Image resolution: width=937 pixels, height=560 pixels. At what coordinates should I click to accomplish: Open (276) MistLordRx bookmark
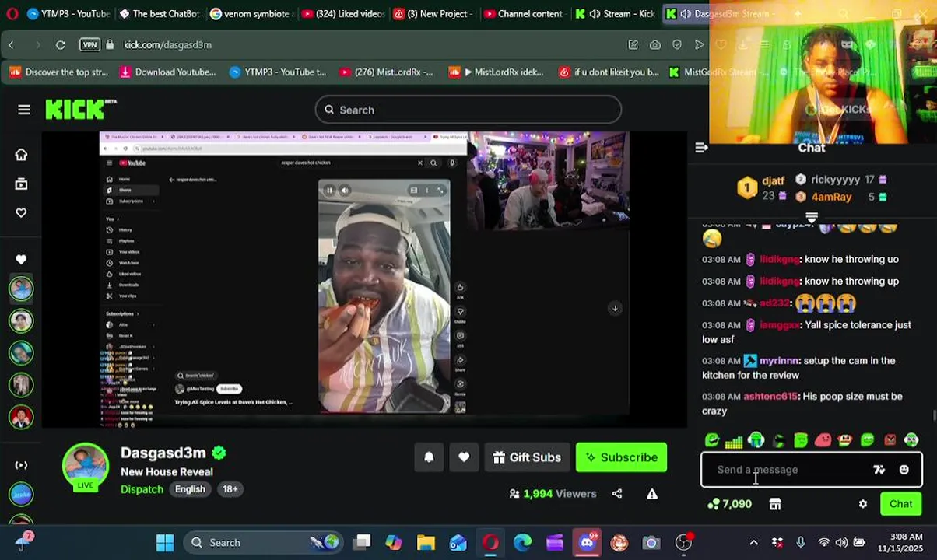(386, 72)
